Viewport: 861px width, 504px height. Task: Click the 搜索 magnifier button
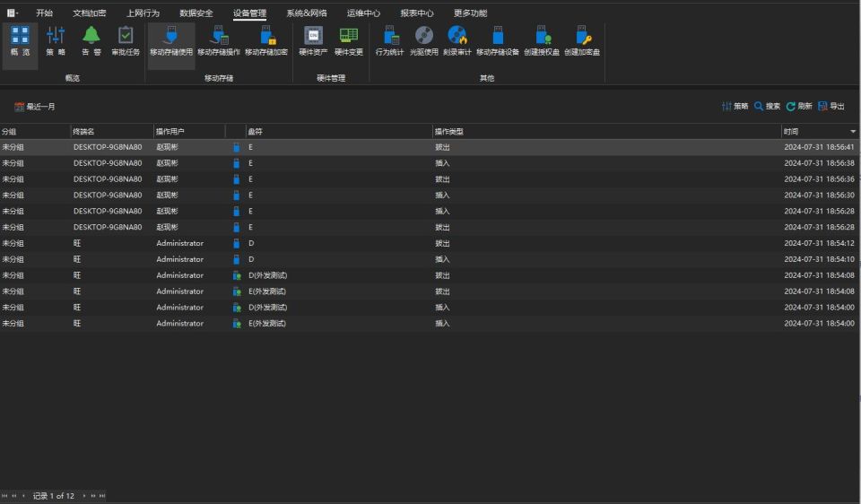tap(767, 107)
